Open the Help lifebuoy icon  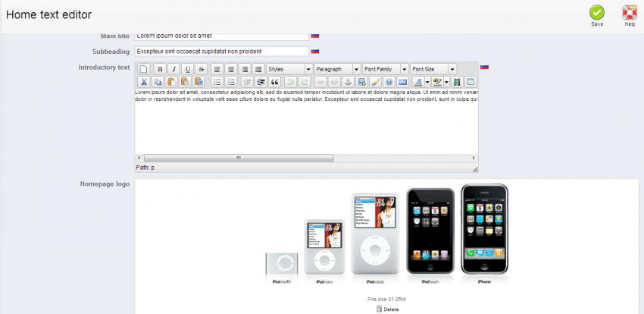click(x=630, y=12)
